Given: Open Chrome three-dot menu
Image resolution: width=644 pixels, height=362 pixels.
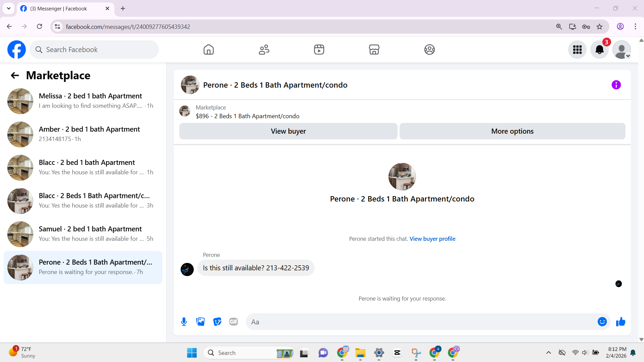Looking at the screenshot, I should pyautogui.click(x=635, y=27).
